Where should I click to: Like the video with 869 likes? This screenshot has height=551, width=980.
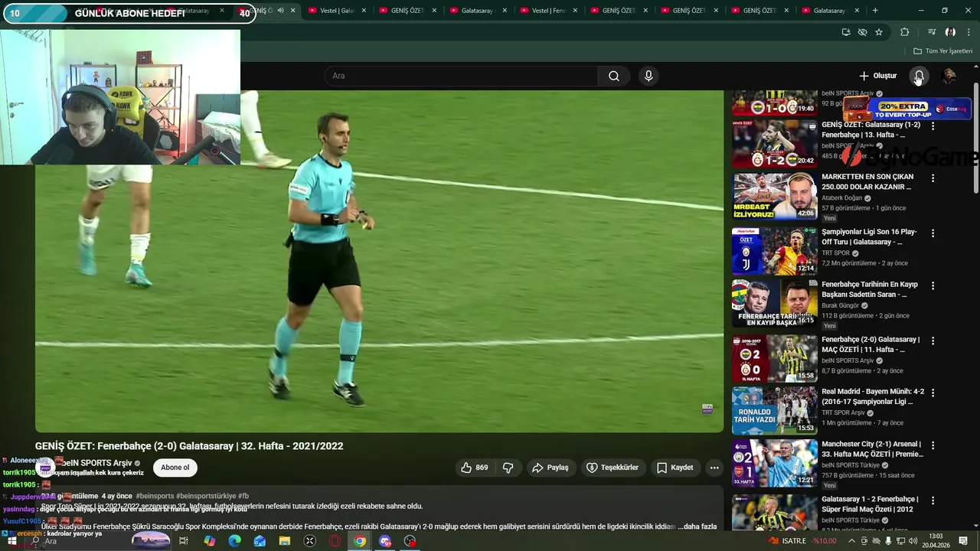pyautogui.click(x=475, y=468)
